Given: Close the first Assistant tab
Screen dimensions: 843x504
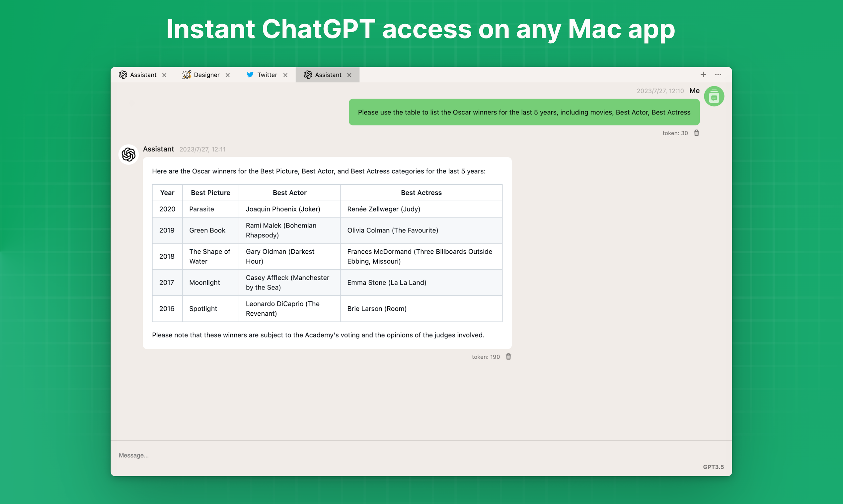Looking at the screenshot, I should coord(164,75).
